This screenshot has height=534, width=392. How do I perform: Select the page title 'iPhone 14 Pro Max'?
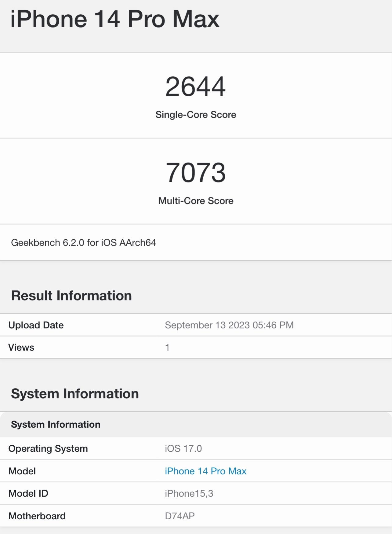point(115,19)
